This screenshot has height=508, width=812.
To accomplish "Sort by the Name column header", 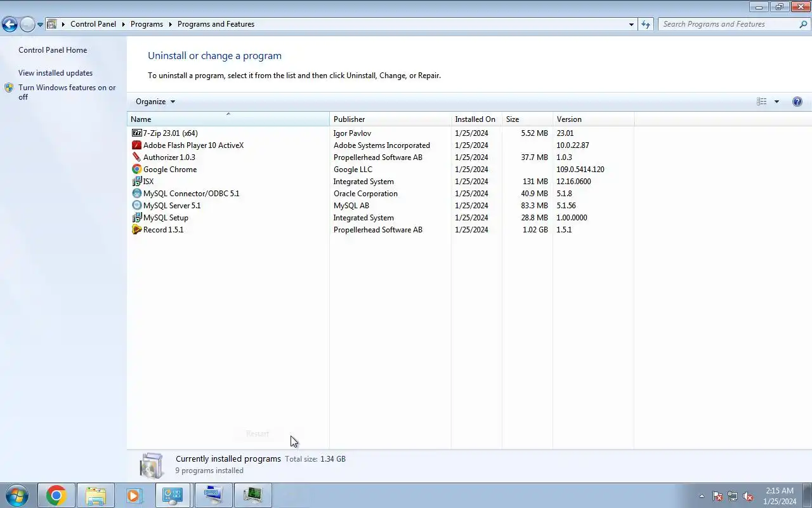I will coord(228,119).
